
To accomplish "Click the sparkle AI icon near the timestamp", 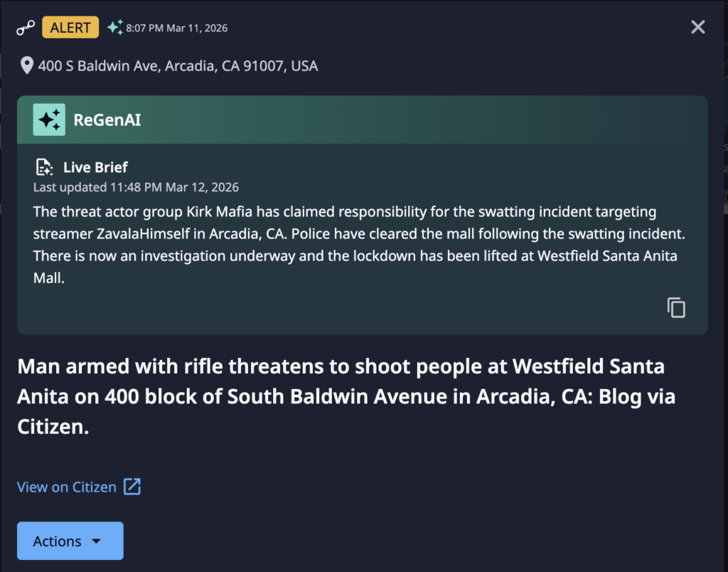I will pyautogui.click(x=114, y=28).
